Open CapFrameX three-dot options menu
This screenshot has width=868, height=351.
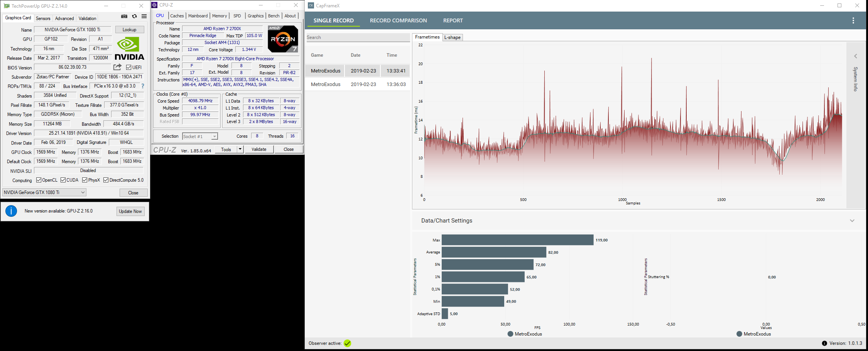pyautogui.click(x=853, y=20)
